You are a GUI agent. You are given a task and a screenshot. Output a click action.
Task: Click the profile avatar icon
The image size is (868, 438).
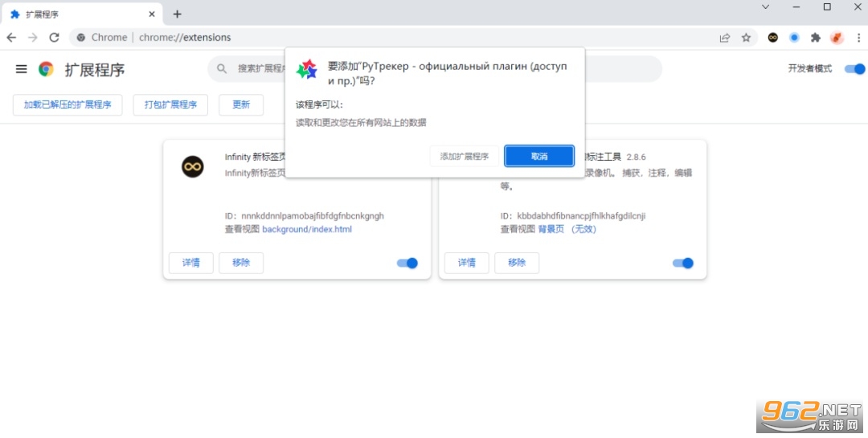click(837, 38)
